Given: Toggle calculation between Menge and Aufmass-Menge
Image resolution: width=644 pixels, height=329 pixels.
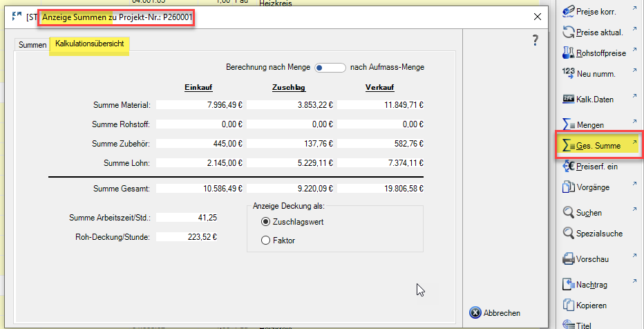Looking at the screenshot, I should (330, 68).
